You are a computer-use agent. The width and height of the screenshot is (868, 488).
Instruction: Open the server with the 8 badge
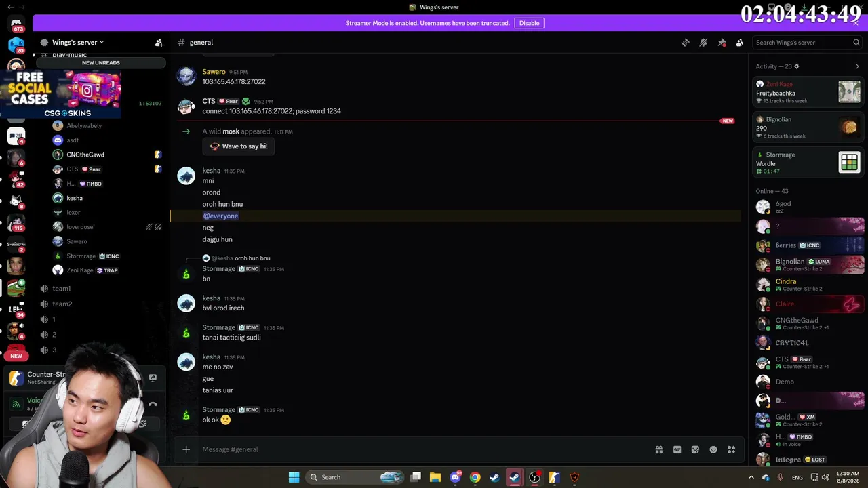[16, 201]
